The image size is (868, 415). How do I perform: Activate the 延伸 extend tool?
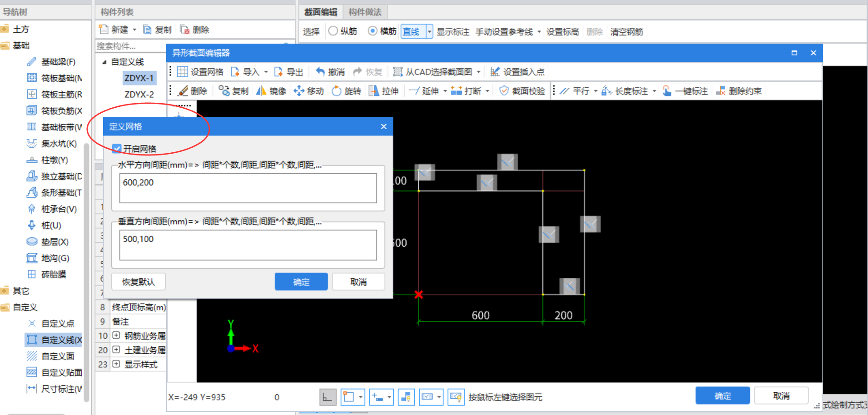pos(423,91)
